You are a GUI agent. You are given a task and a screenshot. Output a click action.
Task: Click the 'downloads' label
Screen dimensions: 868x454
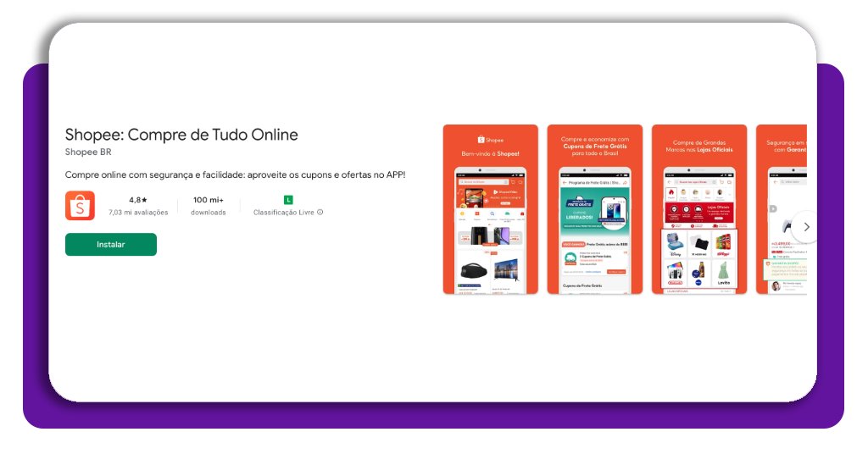click(209, 213)
